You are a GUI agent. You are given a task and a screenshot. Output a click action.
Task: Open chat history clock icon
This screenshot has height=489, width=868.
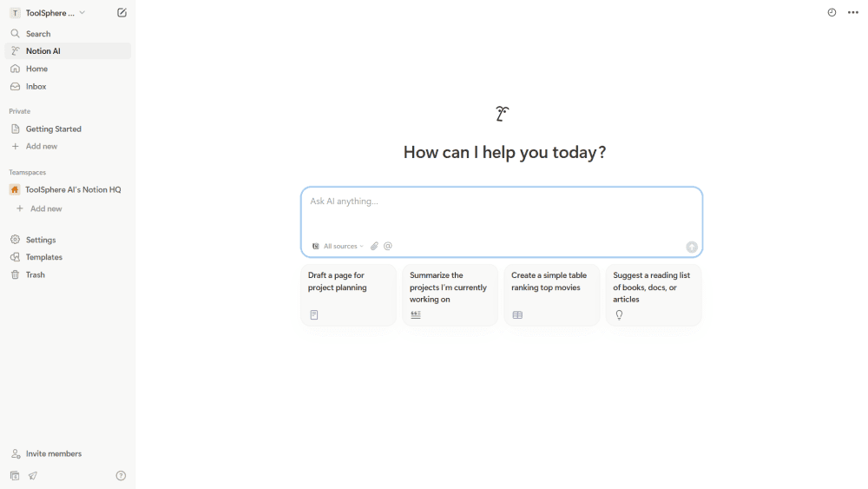(x=832, y=13)
